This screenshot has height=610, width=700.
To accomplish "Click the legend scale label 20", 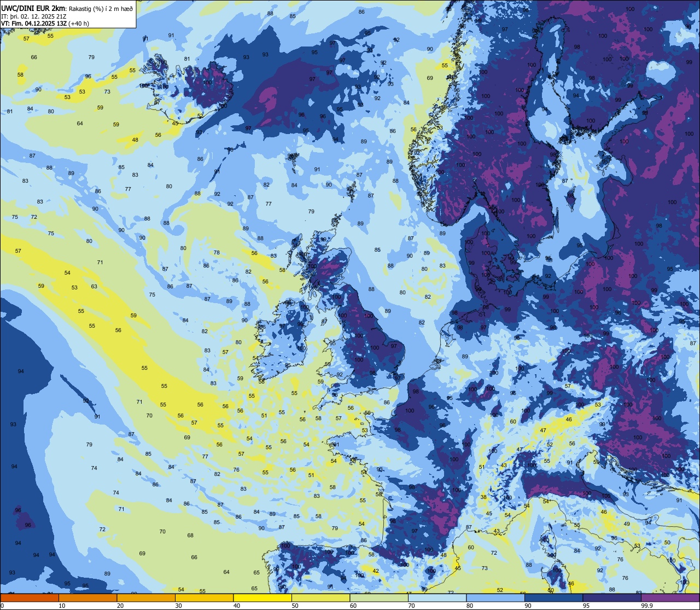I will point(120,606).
